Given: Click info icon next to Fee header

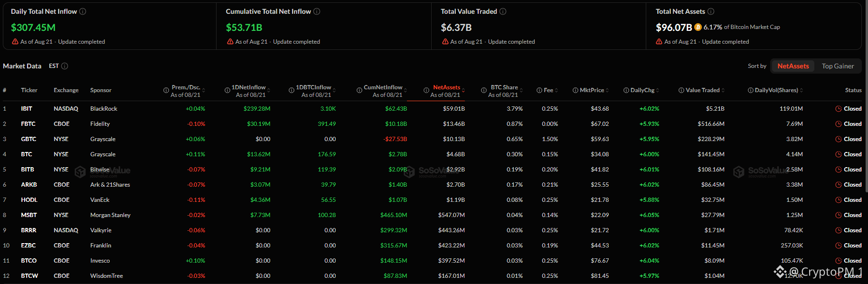Looking at the screenshot, I should [x=539, y=90].
